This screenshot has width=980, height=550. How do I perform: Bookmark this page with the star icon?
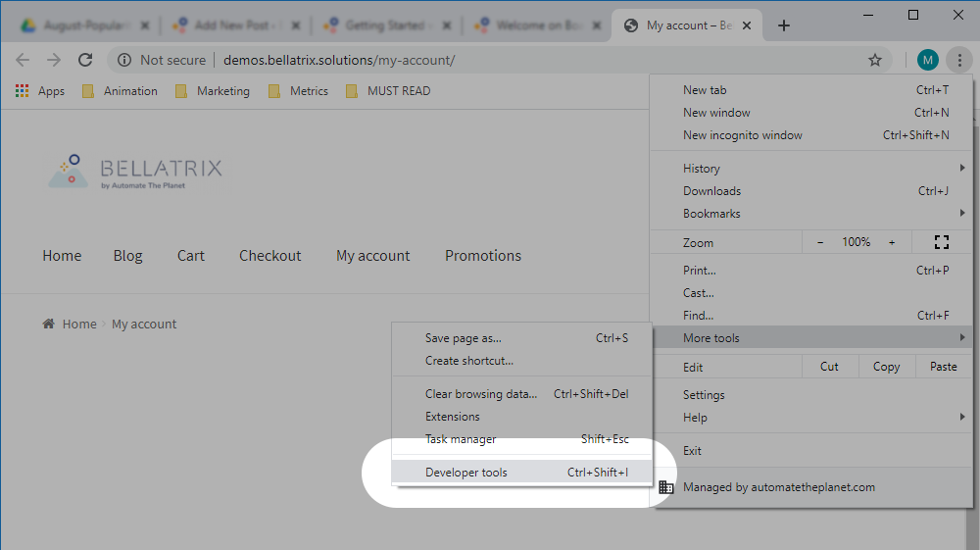[874, 60]
